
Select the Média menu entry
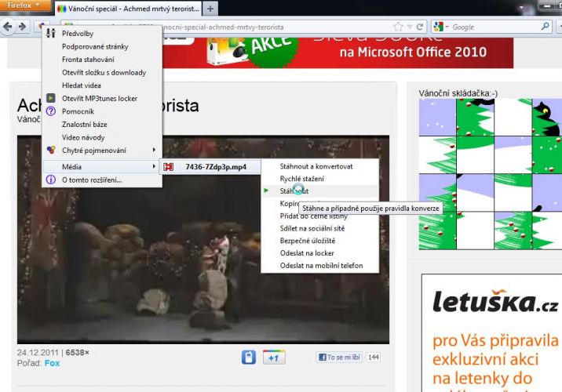click(x=102, y=167)
